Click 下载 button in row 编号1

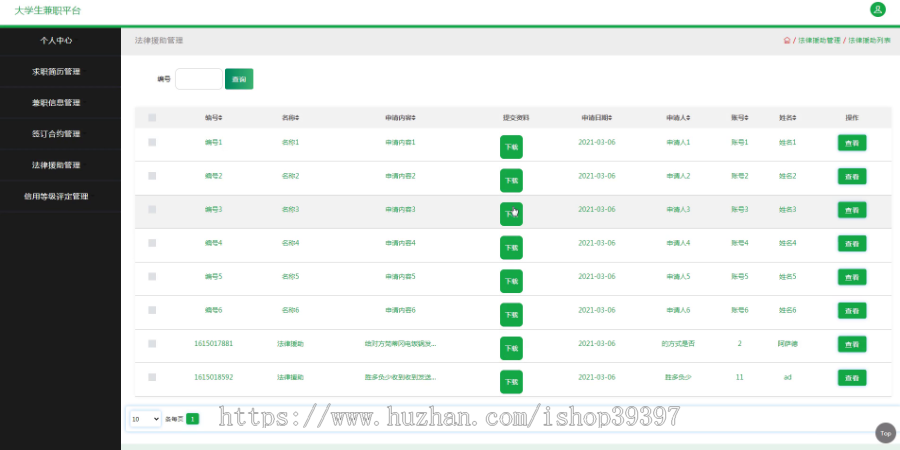(511, 147)
